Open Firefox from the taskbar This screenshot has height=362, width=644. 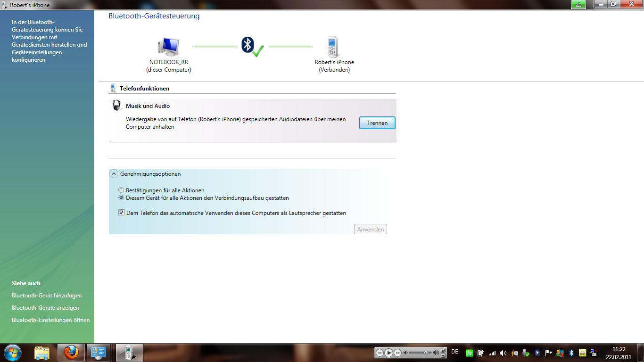coord(71,353)
